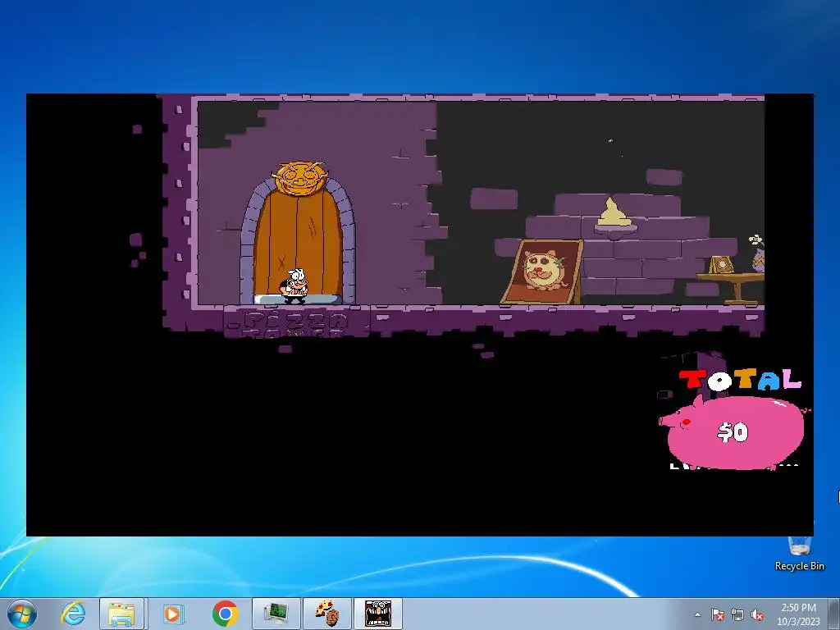Click the wooden side table
Image resolution: width=840 pixels, height=630 pixels.
(x=732, y=288)
